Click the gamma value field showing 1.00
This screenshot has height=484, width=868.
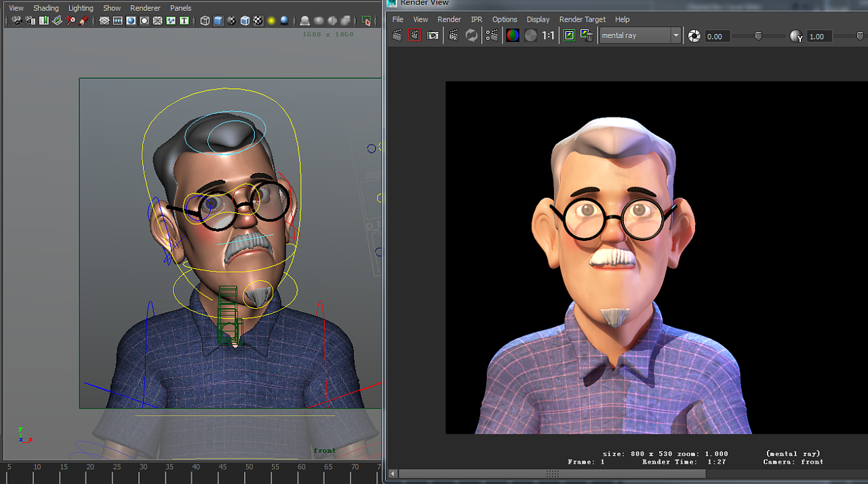[x=820, y=37]
